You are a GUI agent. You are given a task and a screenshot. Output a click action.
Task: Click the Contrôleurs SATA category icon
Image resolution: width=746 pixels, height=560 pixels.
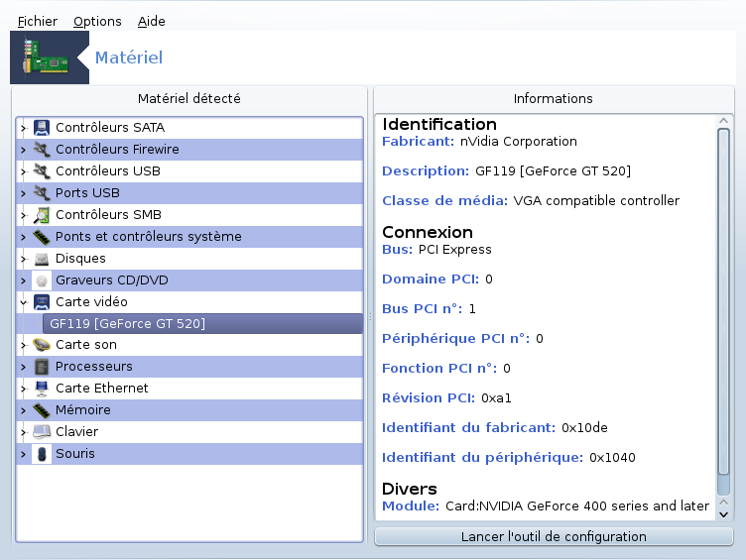[x=42, y=128]
